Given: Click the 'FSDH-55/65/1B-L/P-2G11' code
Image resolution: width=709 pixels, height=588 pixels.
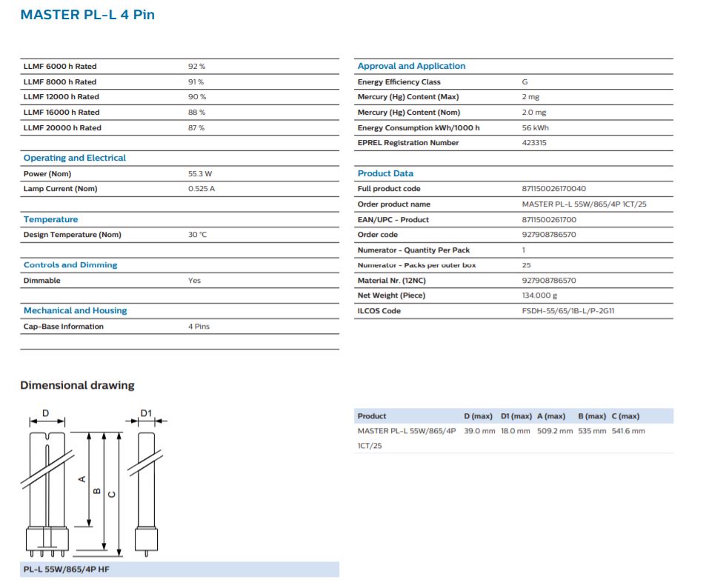Looking at the screenshot, I should (568, 311).
